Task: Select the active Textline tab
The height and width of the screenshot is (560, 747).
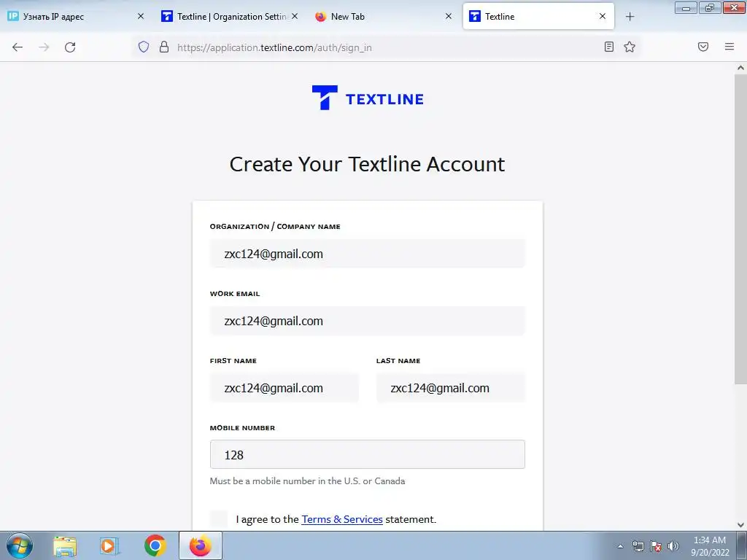Action: pos(538,17)
